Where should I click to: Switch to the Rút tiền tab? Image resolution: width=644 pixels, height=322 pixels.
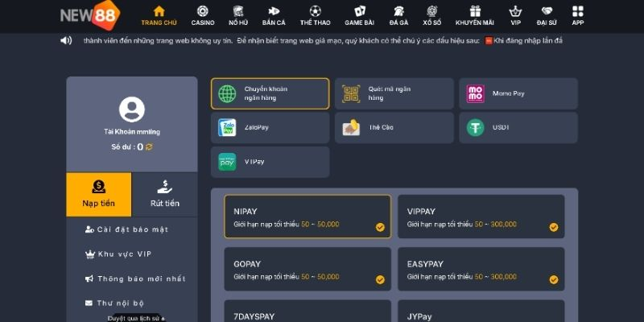[164, 194]
